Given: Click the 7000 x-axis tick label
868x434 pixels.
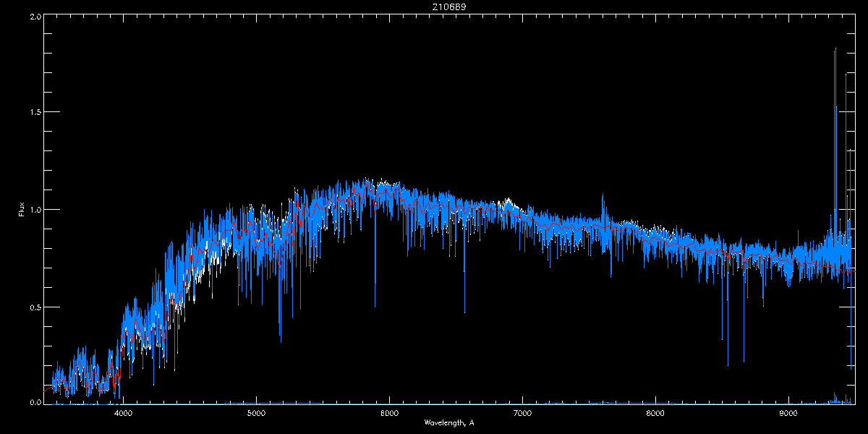Looking at the screenshot, I should click(522, 414).
